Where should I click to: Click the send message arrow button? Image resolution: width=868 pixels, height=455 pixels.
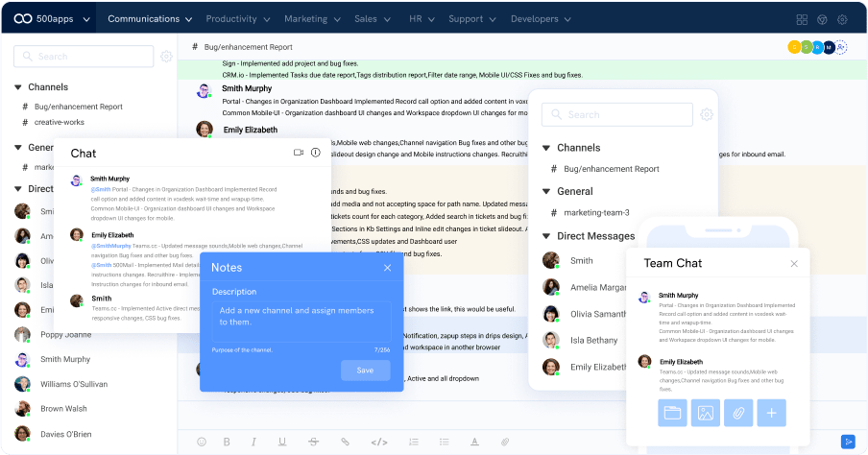(x=848, y=442)
